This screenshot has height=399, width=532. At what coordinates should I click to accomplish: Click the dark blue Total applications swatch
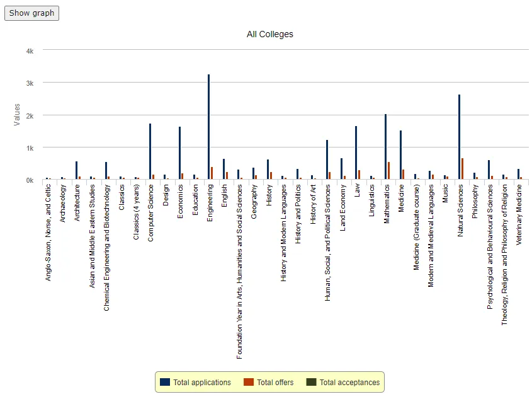165,382
